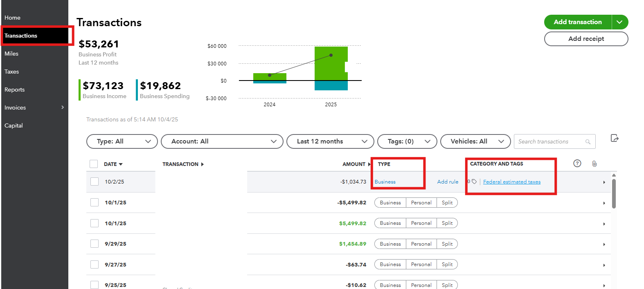Click the tag icon beside Federal estimated taxes

pyautogui.click(x=474, y=182)
